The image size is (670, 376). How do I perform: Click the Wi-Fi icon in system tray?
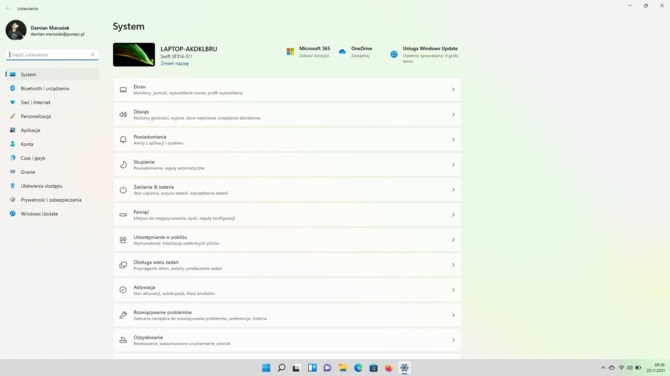(621, 368)
